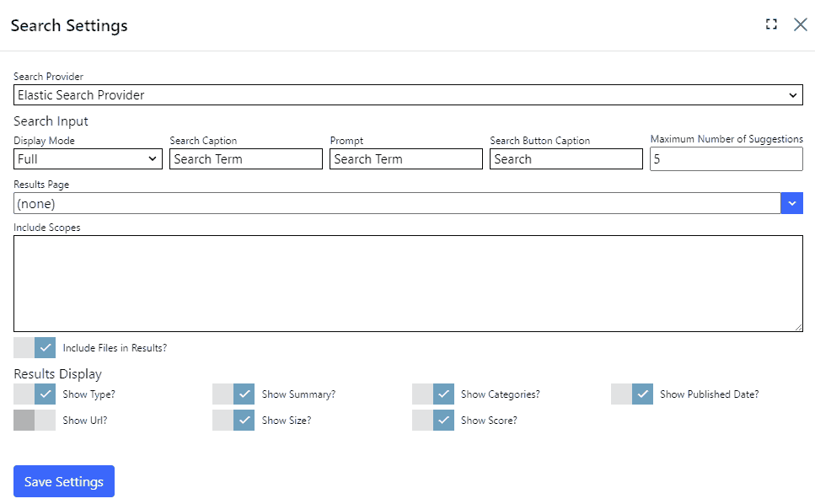815x504 pixels.
Task: Expand the Results Page dropdown arrow
Action: click(791, 203)
